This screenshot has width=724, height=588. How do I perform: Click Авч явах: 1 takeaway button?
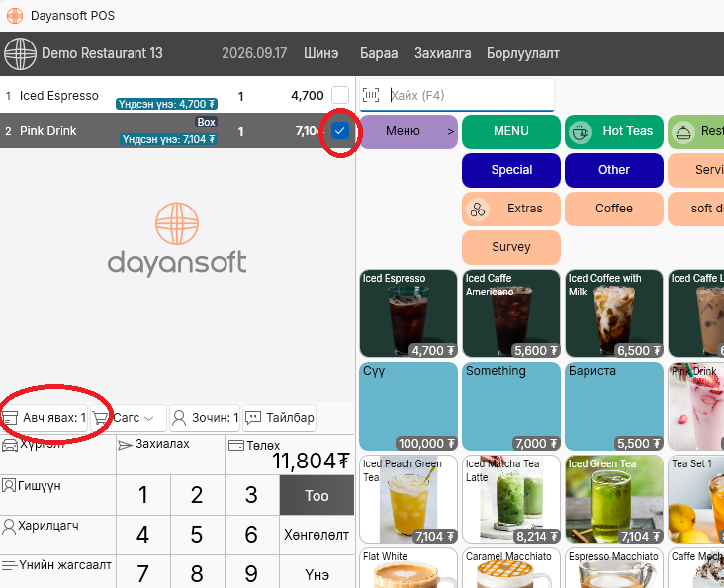(44, 418)
